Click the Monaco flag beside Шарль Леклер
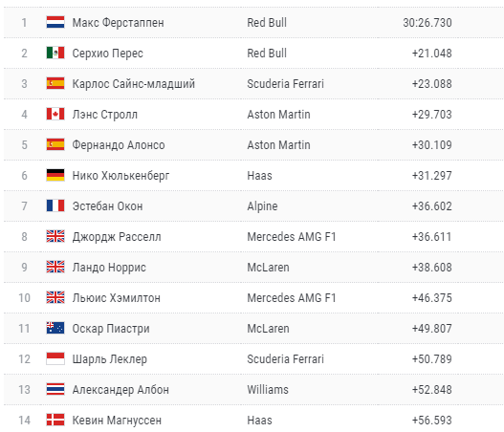Image resolution: width=504 pixels, height=432 pixels. pyautogui.click(x=55, y=358)
